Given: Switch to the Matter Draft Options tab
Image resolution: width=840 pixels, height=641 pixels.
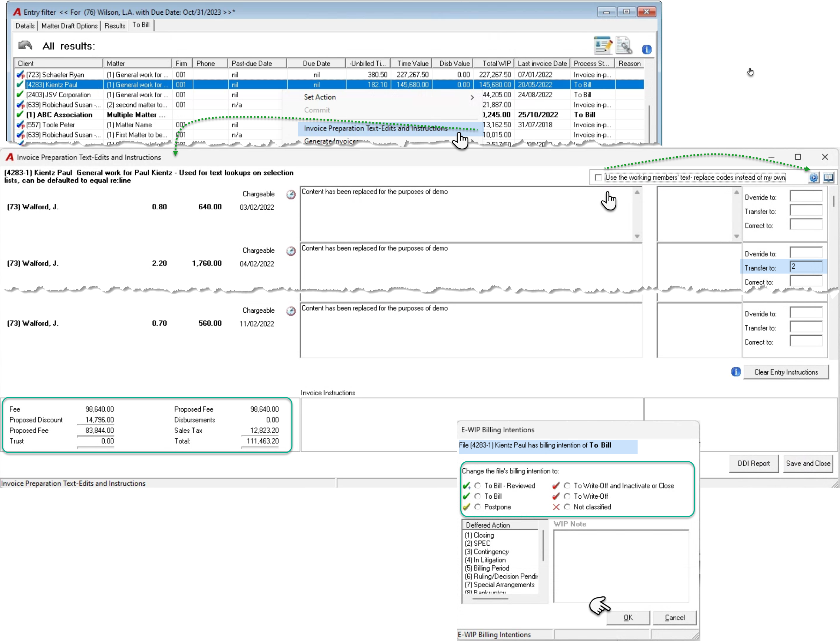Looking at the screenshot, I should point(69,25).
